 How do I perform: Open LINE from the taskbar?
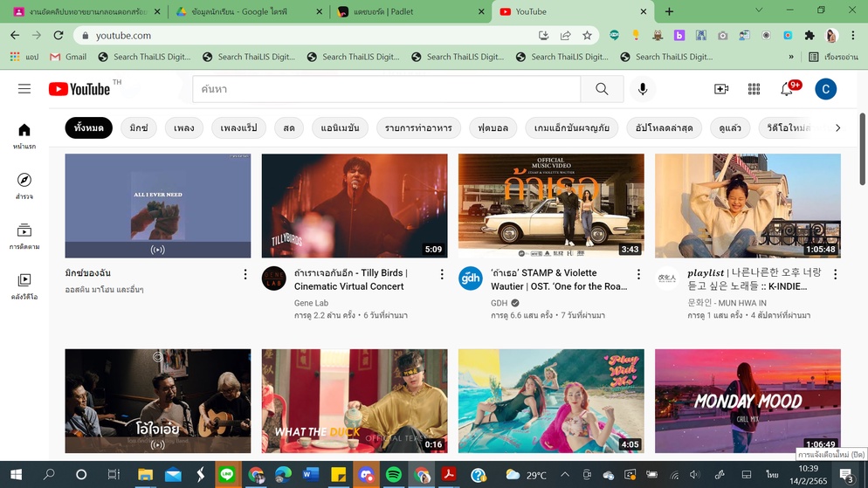coord(226,474)
